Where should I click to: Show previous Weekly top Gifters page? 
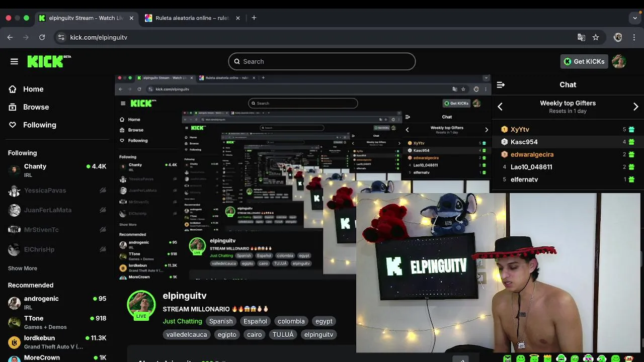pyautogui.click(x=500, y=107)
